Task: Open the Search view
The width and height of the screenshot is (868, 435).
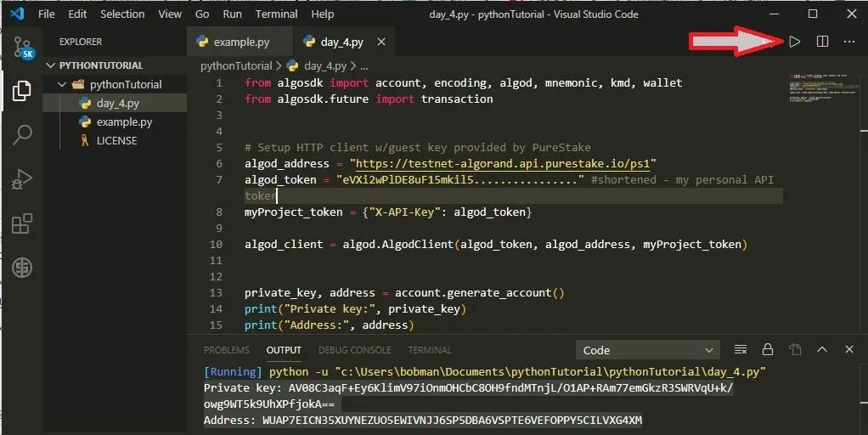Action: [x=22, y=134]
